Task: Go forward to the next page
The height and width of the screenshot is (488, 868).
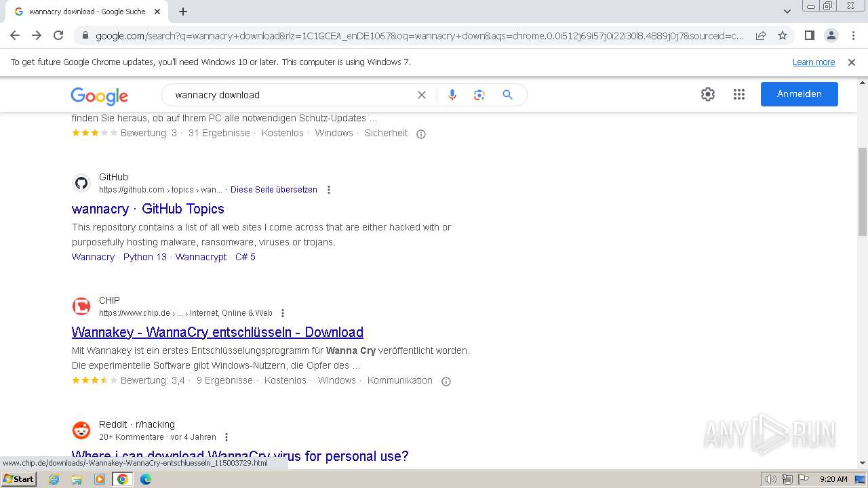Action: coord(37,35)
